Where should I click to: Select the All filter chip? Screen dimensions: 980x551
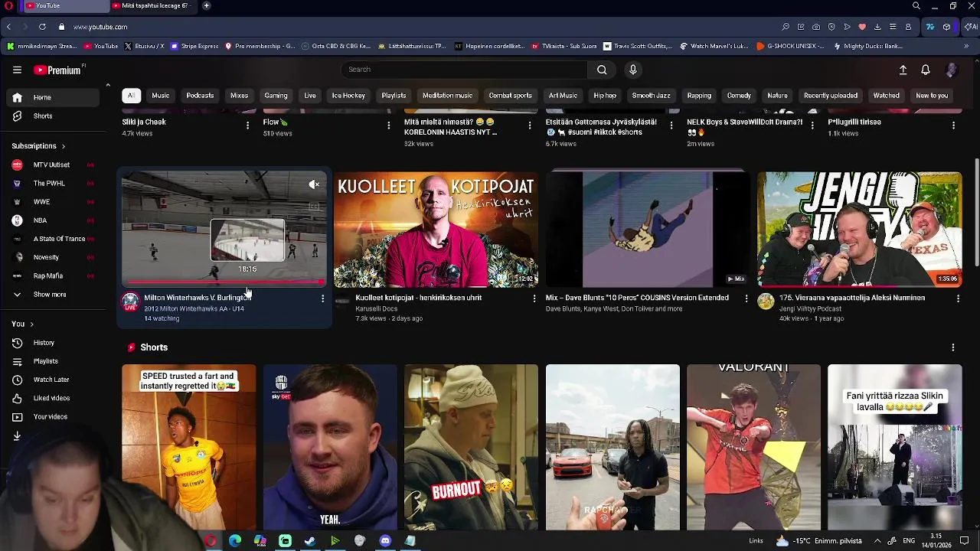tap(131, 96)
